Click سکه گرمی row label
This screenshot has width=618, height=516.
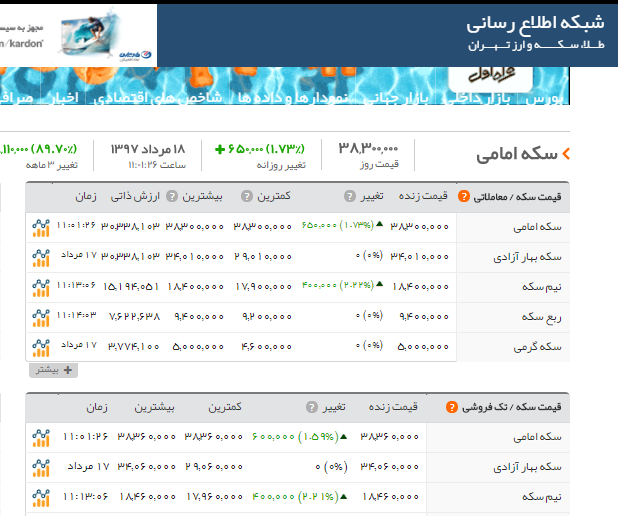pos(537,347)
